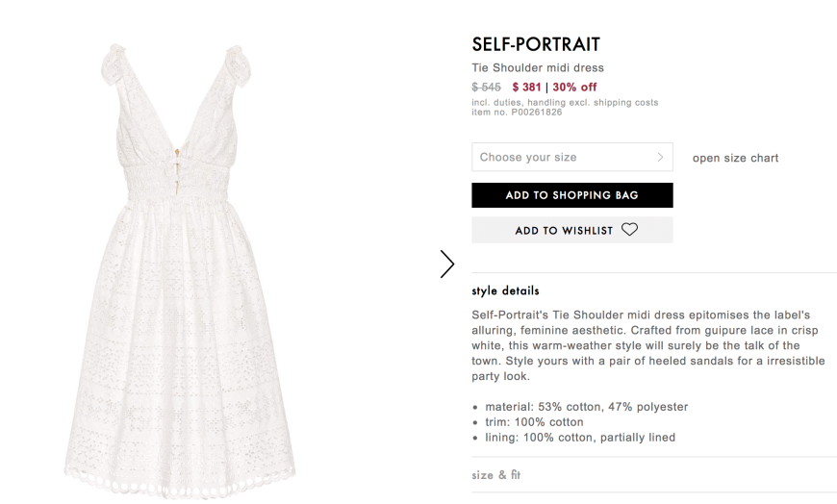This screenshot has height=504, width=837.
Task: Show the next product image arrow
Action: pos(446,264)
